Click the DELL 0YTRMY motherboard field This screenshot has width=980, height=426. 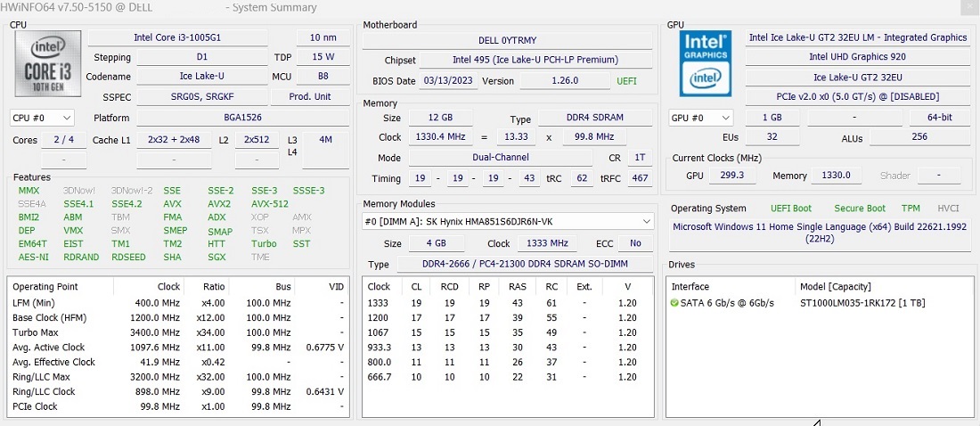(x=508, y=40)
